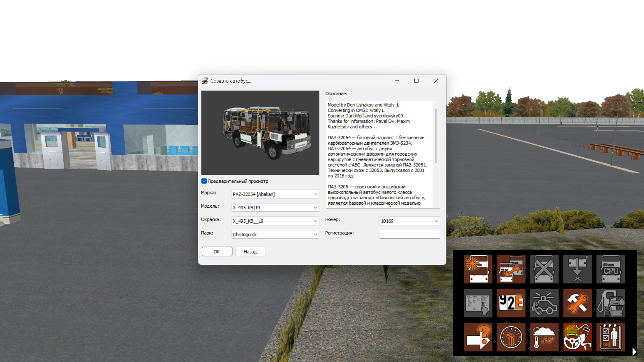Click the 'Описание:' label
The width and height of the screenshot is (644, 362).
pyautogui.click(x=336, y=94)
